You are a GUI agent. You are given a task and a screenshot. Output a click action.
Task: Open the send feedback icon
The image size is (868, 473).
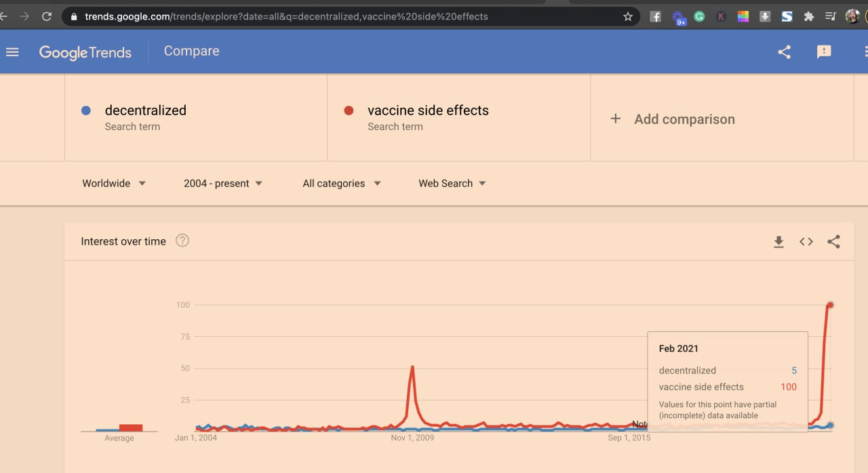click(824, 52)
